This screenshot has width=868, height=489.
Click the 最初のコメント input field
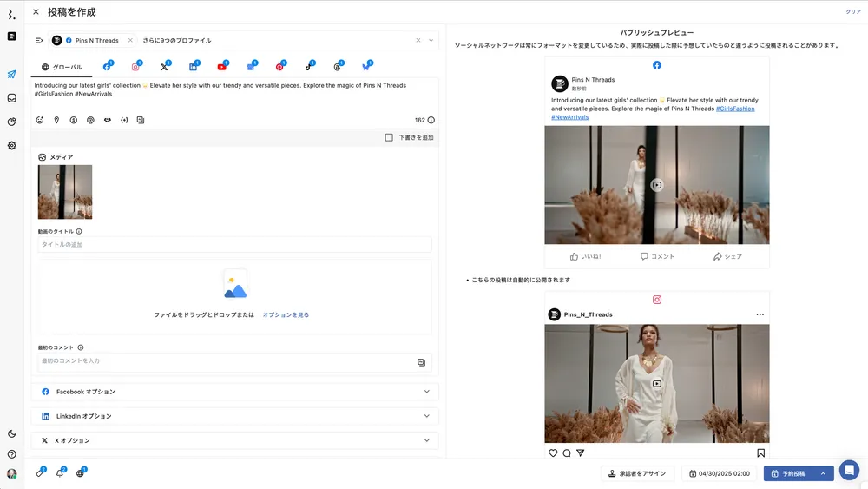tap(234, 361)
